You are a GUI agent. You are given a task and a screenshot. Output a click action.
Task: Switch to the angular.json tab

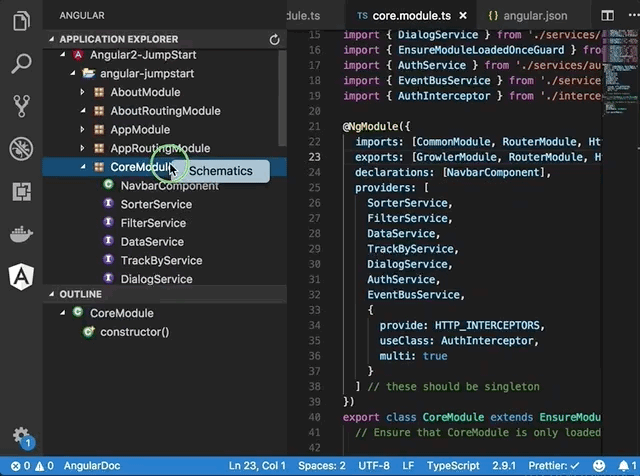point(535,16)
